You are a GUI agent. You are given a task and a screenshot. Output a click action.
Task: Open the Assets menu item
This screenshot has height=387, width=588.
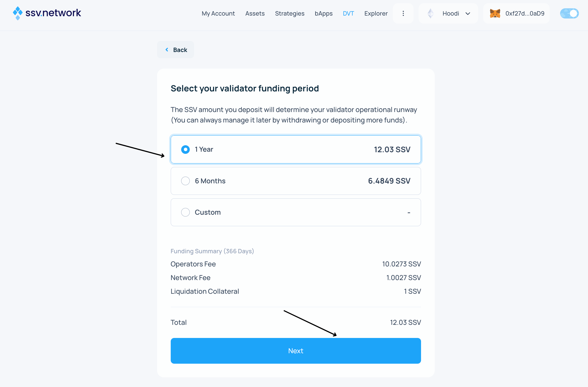click(255, 13)
